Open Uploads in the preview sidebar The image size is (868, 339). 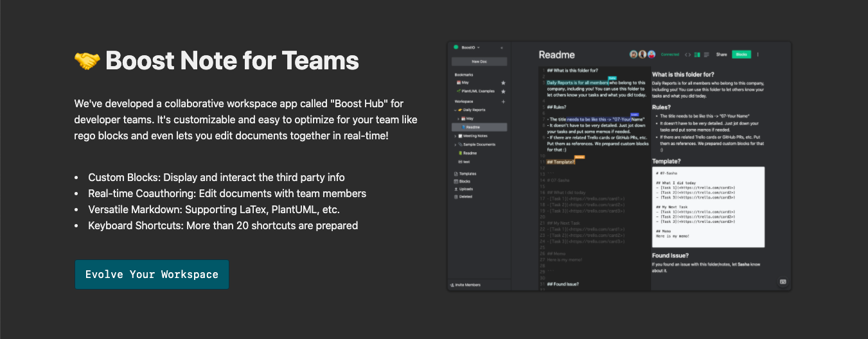[x=463, y=189]
